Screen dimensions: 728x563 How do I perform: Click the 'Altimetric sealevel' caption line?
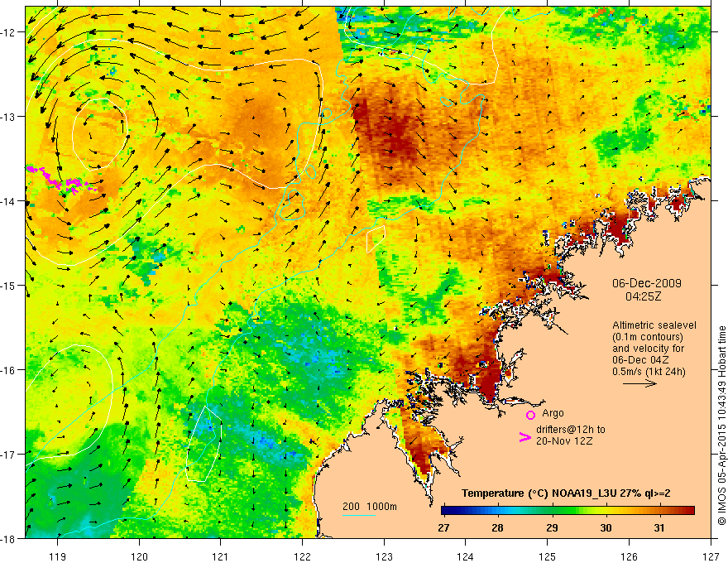(654, 325)
